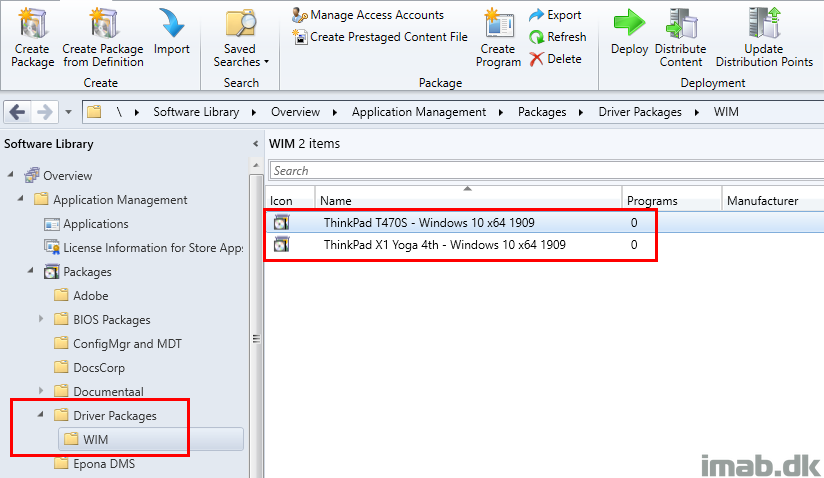Open the Application Management folder
Viewport: 824px width, 478px height.
pyautogui.click(x=120, y=200)
